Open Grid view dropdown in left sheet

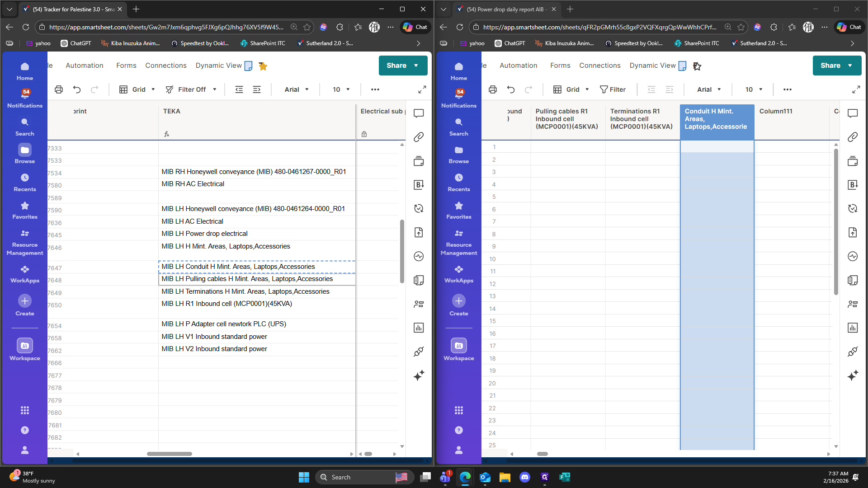(138, 89)
